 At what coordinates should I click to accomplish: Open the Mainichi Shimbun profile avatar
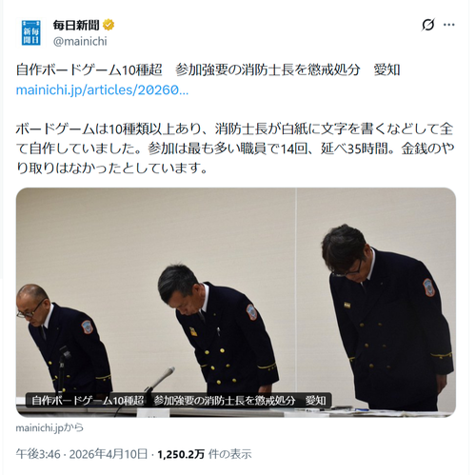tap(31, 32)
